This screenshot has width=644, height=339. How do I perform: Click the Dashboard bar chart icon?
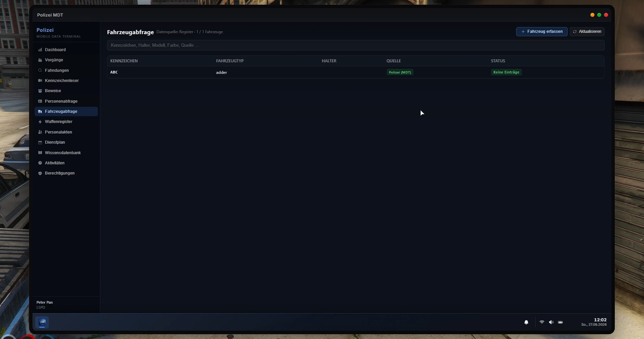click(x=40, y=49)
